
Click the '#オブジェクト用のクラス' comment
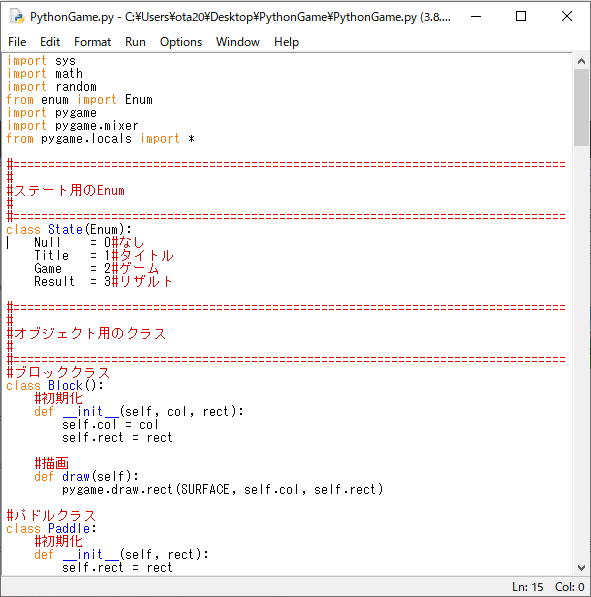click(x=86, y=334)
